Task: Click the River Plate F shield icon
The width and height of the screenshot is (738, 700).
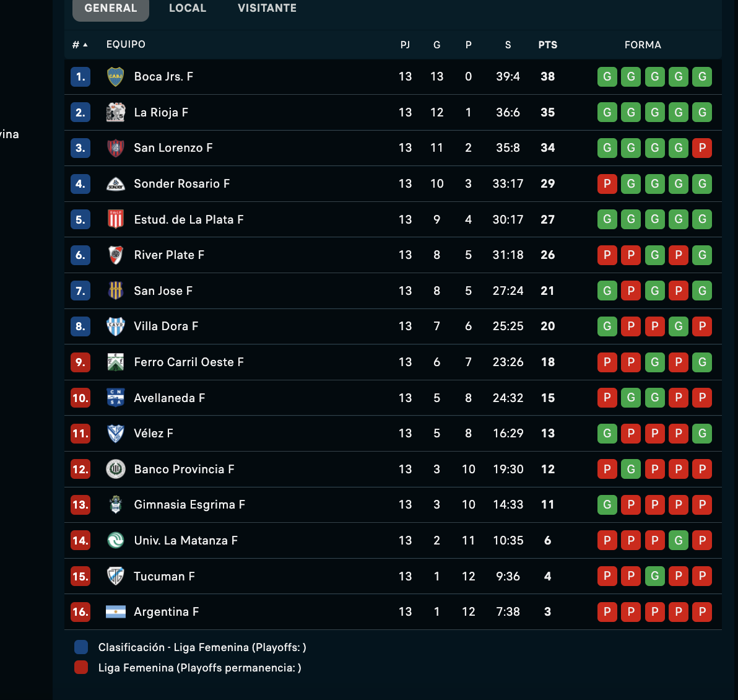Action: point(116,255)
